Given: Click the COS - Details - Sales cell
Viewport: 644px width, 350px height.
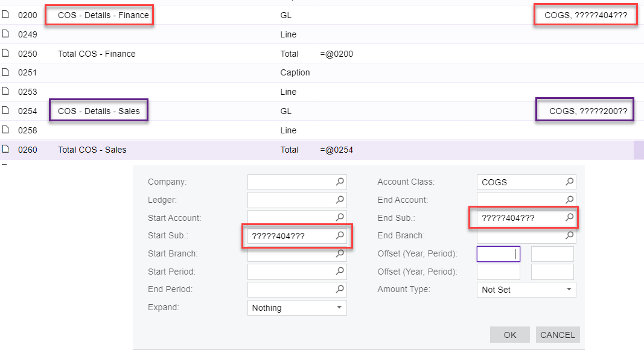Looking at the screenshot, I should pos(99,111).
